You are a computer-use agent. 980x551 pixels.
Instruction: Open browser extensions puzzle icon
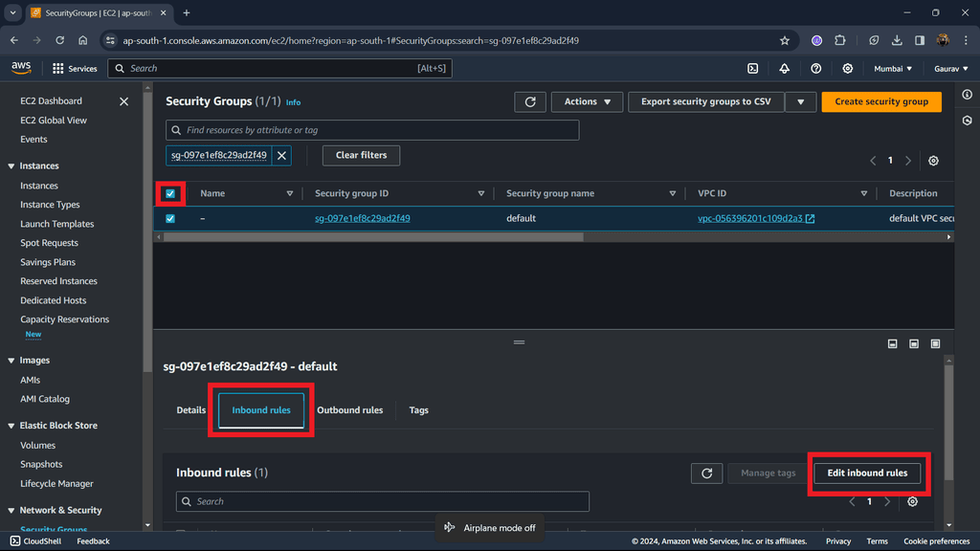click(840, 40)
